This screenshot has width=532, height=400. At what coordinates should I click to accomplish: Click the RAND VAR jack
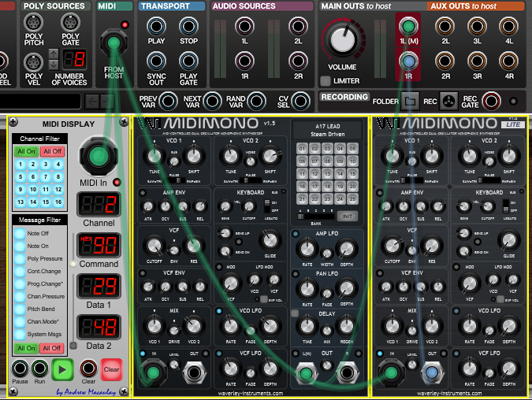point(256,102)
